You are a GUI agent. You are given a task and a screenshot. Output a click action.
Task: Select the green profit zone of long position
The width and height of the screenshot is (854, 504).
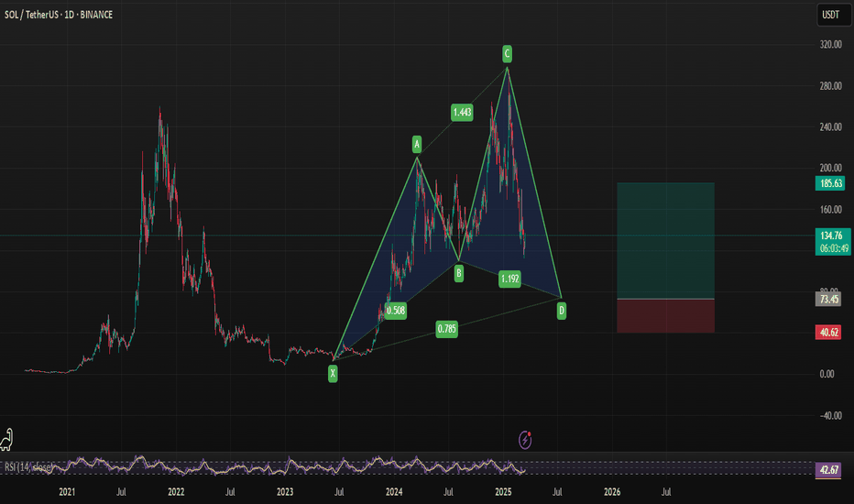(x=665, y=241)
